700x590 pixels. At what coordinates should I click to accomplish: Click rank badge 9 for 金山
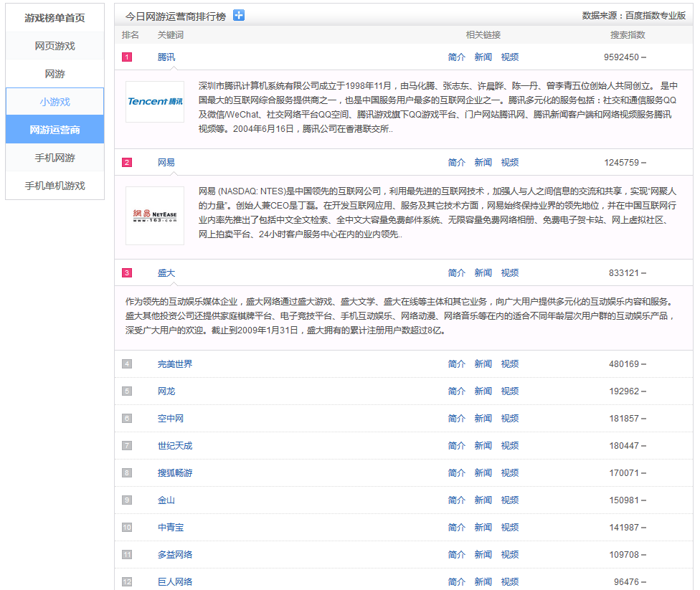127,500
